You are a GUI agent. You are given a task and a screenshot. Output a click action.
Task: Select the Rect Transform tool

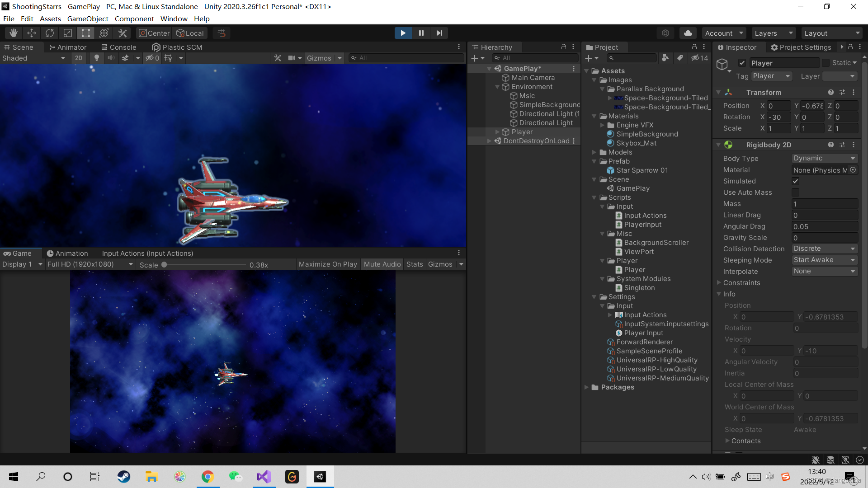[x=85, y=33]
